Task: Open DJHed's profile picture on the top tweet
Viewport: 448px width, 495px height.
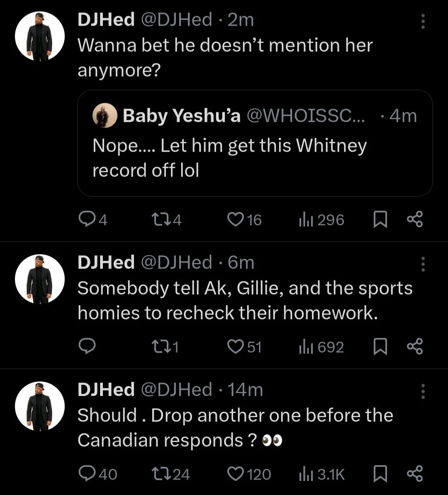Action: tap(40, 36)
